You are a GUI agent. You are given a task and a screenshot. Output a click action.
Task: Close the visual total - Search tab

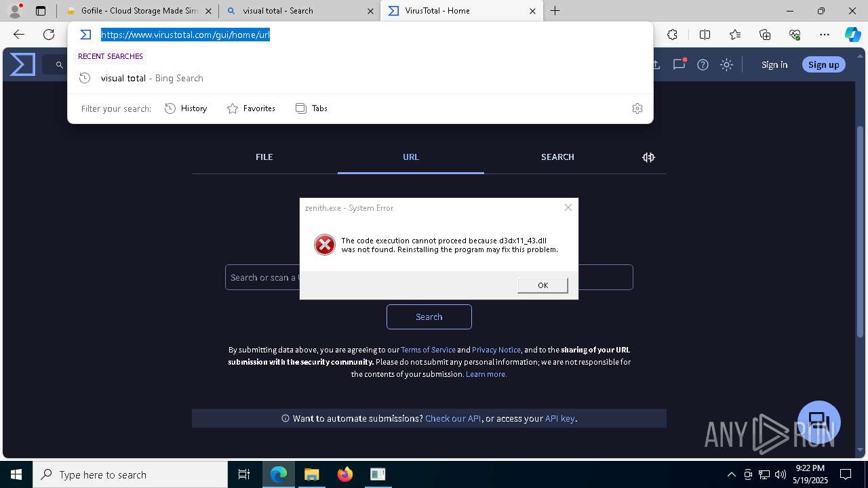(370, 11)
